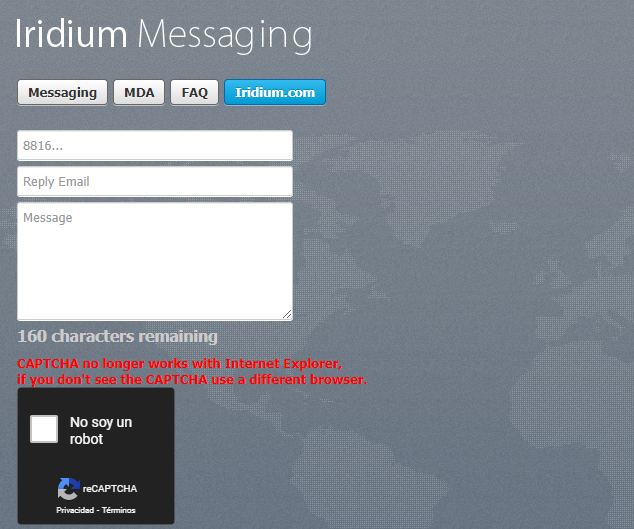
Task: Click into the Reply Email field
Action: pyautogui.click(x=155, y=182)
